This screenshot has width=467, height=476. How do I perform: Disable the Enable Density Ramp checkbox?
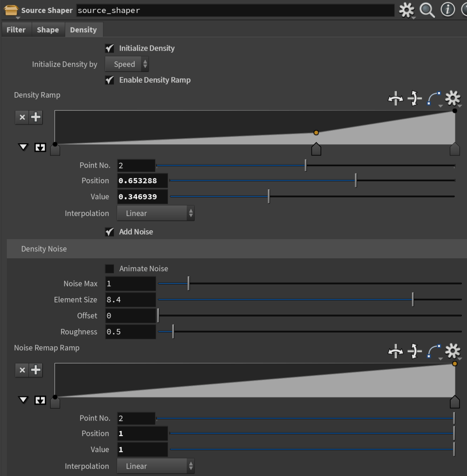(109, 80)
